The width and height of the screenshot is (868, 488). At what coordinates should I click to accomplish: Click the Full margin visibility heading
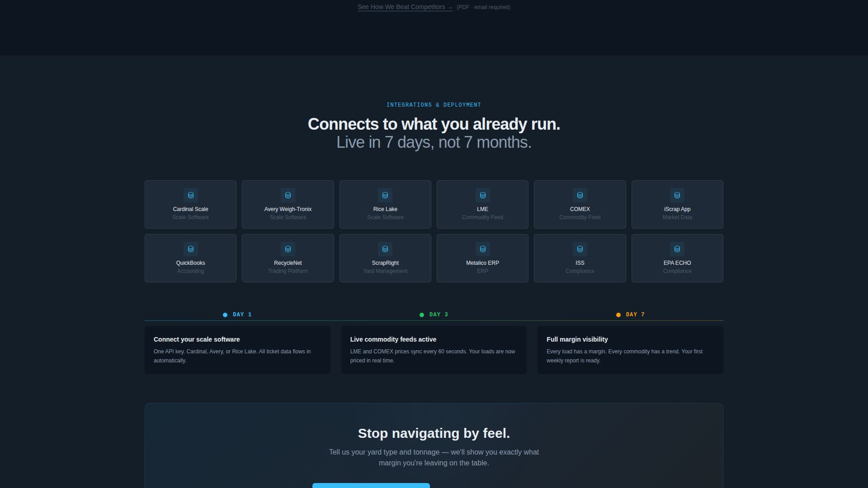click(x=577, y=339)
